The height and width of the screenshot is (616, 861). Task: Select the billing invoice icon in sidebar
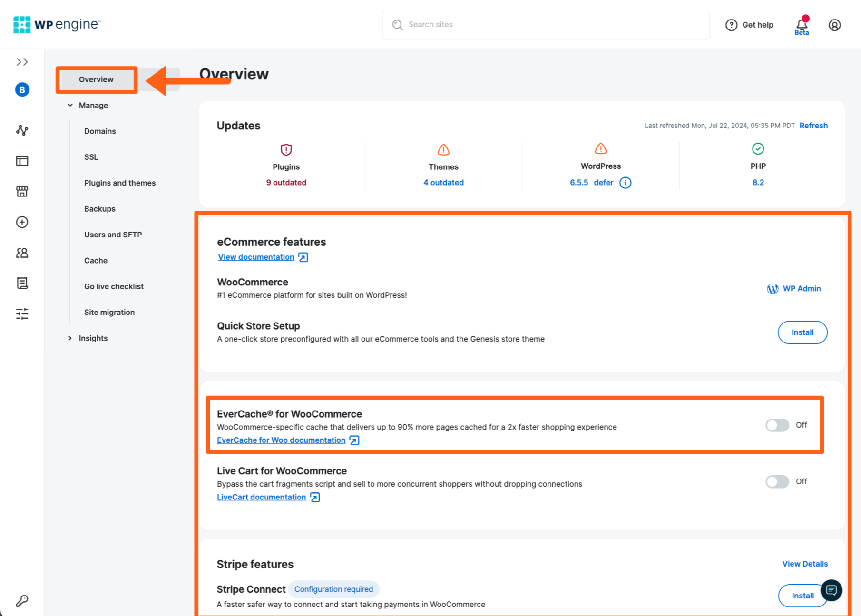click(22, 283)
